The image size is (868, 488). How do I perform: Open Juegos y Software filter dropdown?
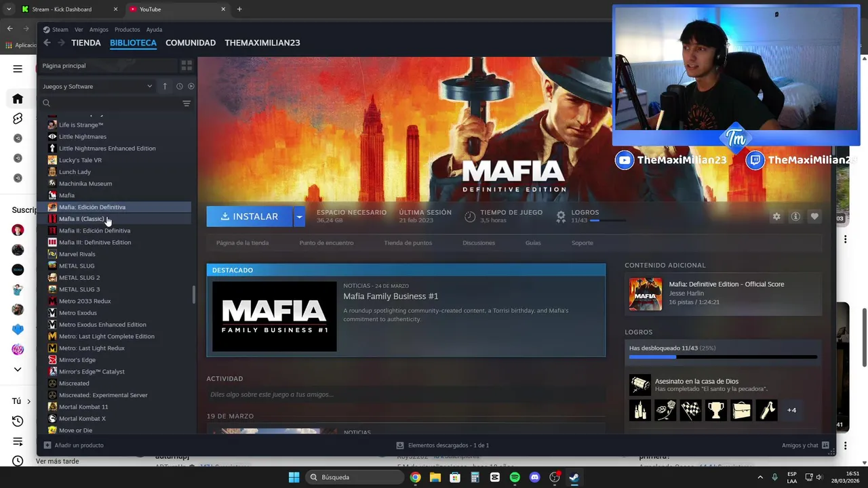pos(98,86)
